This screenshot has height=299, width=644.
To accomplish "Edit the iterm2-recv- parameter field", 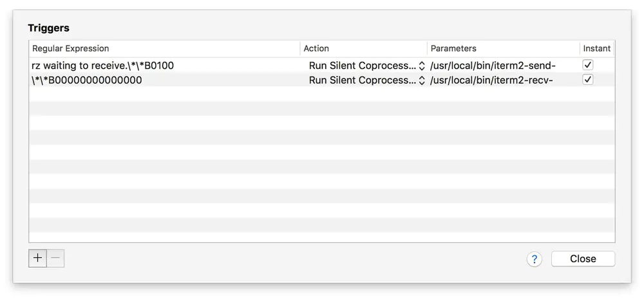I will coord(491,80).
